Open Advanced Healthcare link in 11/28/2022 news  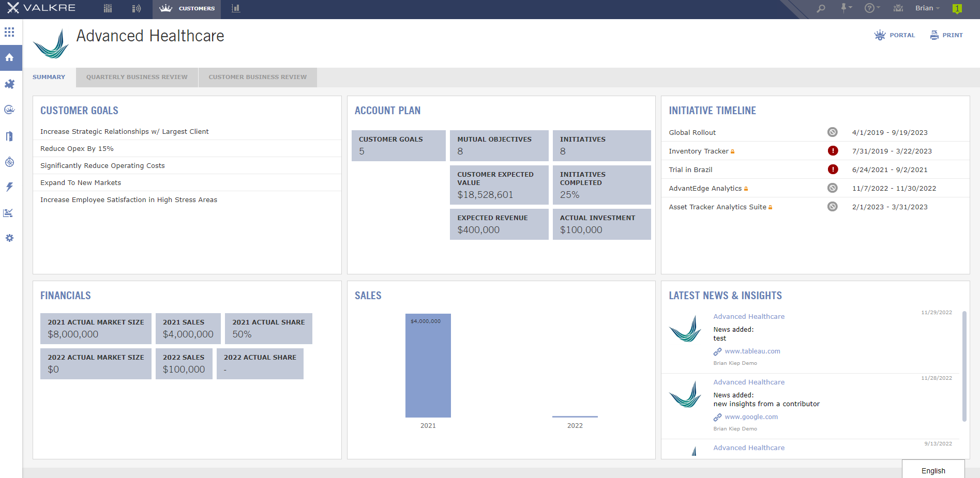(x=749, y=382)
